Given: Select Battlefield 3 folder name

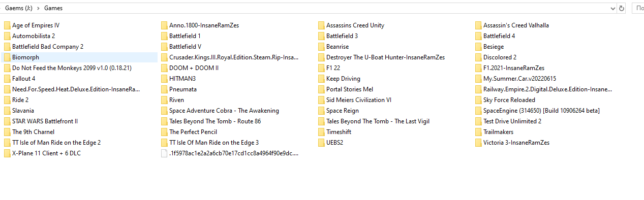Looking at the screenshot, I should point(342,36).
